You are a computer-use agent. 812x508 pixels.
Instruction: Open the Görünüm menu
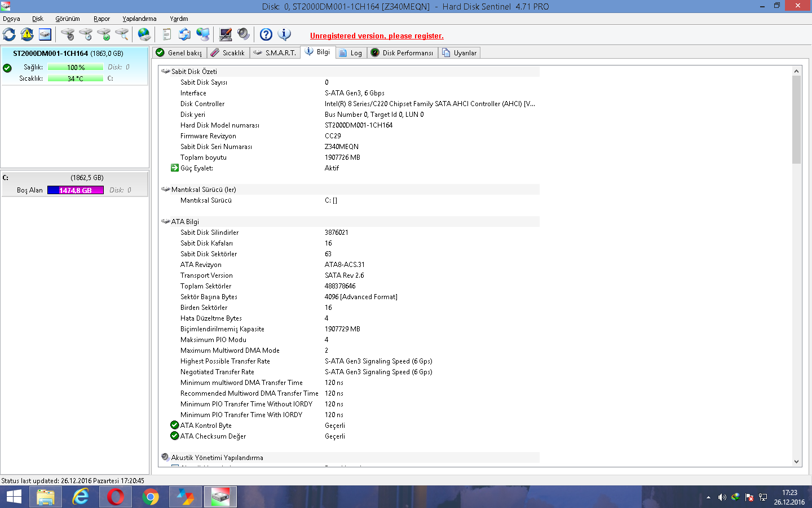pyautogui.click(x=68, y=19)
